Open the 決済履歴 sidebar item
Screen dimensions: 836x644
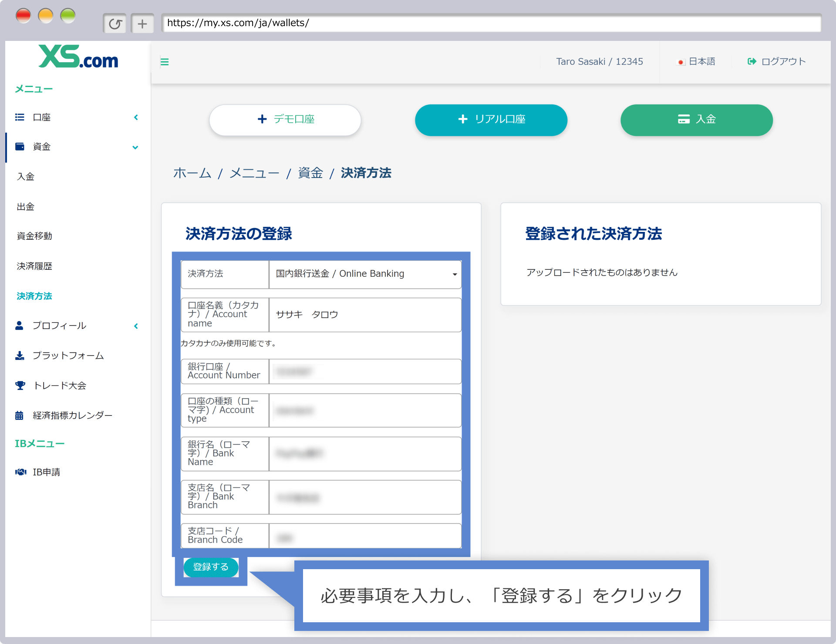[34, 266]
